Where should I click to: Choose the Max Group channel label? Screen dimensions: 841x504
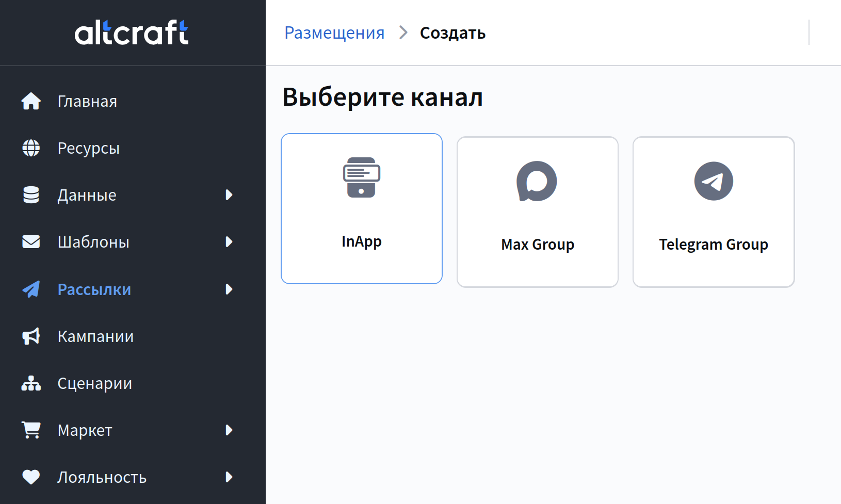tap(538, 245)
